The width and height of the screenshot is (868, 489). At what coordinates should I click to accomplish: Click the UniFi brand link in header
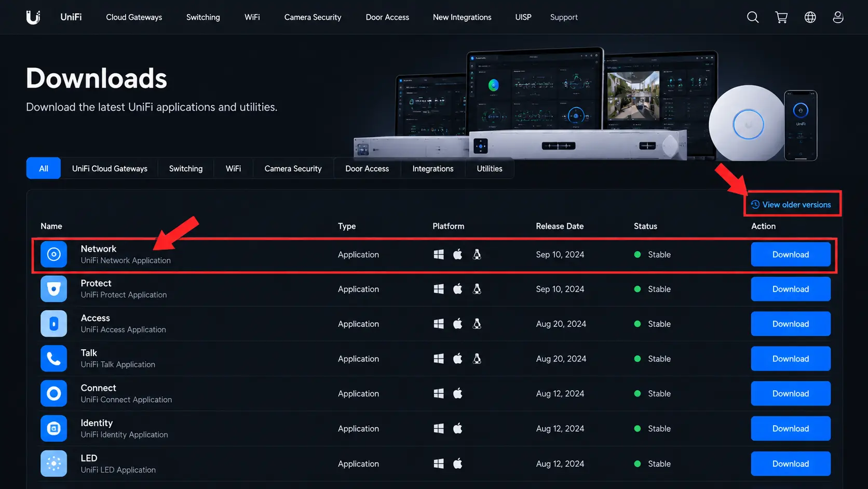click(x=71, y=17)
